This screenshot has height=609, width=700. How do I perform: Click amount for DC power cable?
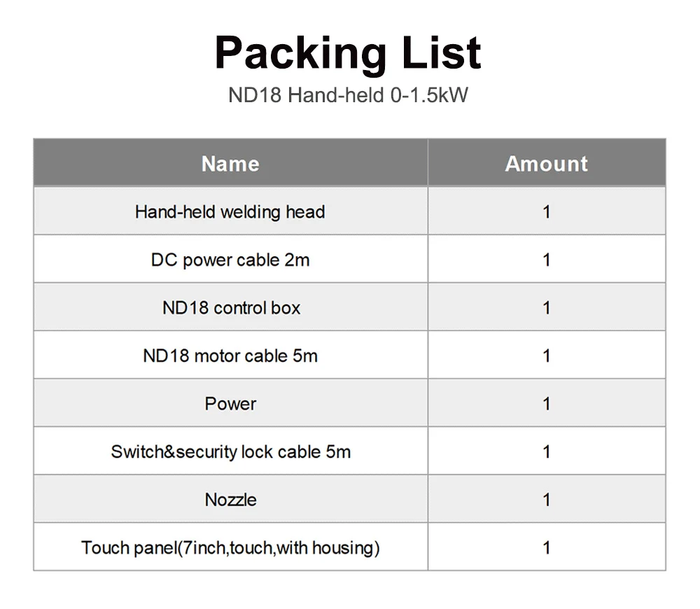[x=546, y=260]
